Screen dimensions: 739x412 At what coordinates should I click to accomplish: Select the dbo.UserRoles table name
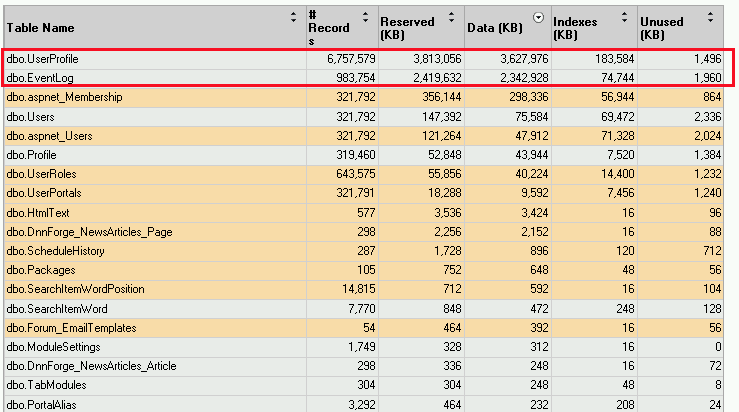(41, 173)
